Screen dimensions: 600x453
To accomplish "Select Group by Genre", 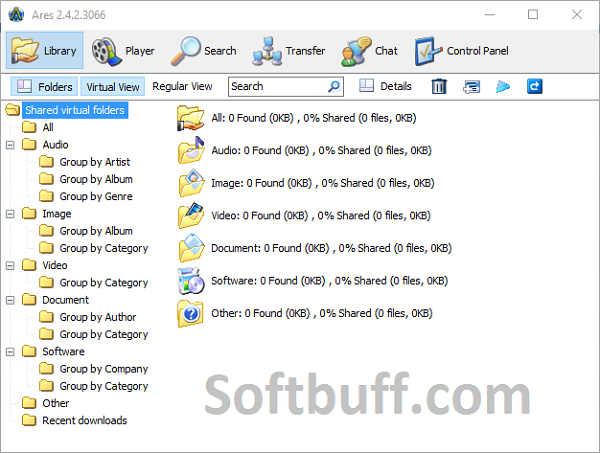I will pyautogui.click(x=96, y=196).
